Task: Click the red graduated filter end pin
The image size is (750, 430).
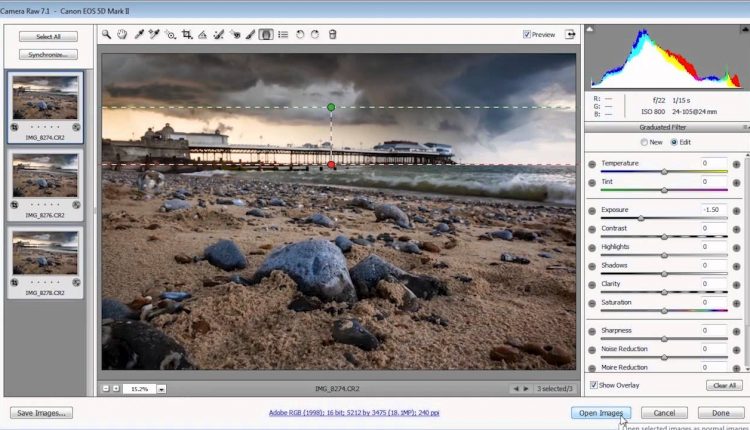Action: (331, 165)
